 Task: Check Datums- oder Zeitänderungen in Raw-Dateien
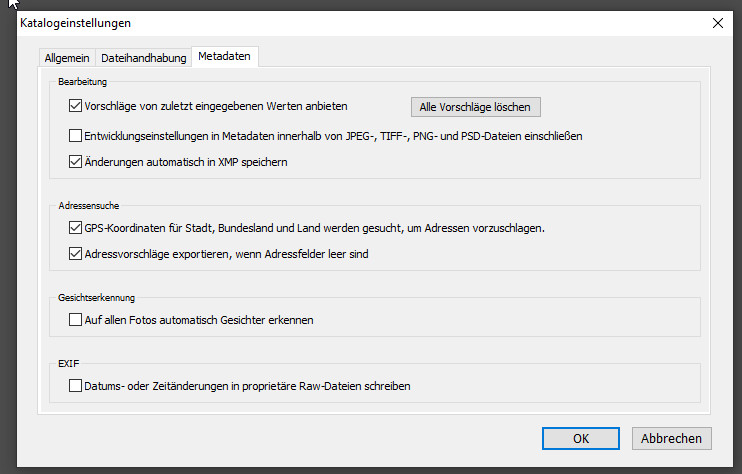[75, 385]
